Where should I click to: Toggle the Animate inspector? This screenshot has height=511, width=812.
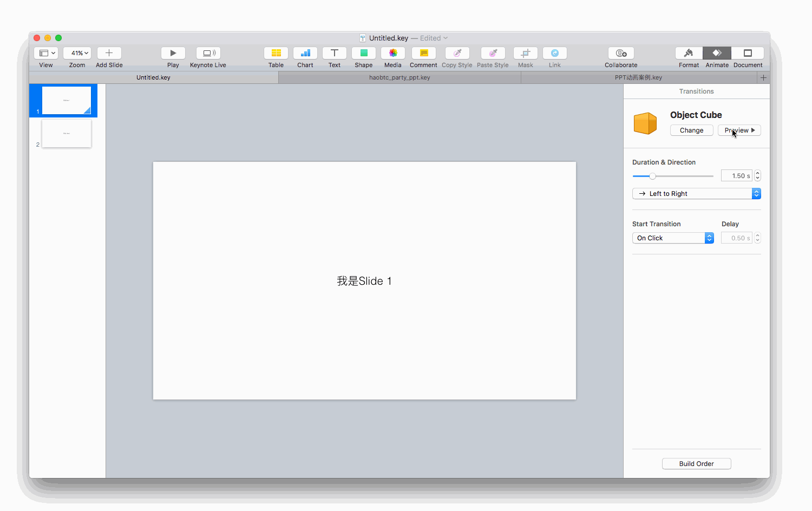[x=717, y=53]
